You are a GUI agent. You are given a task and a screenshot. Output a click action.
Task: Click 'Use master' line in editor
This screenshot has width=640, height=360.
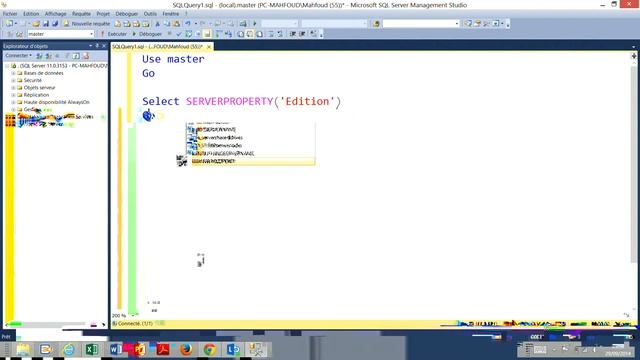(x=173, y=59)
